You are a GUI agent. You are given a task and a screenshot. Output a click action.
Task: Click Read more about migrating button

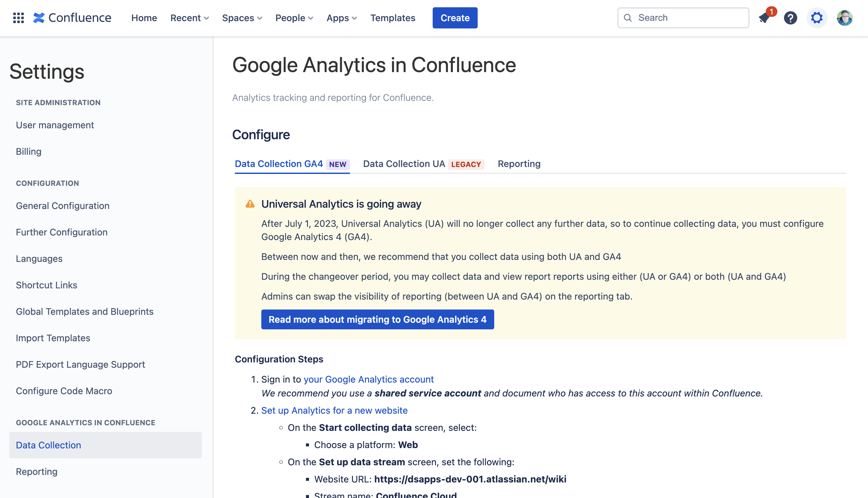(377, 319)
